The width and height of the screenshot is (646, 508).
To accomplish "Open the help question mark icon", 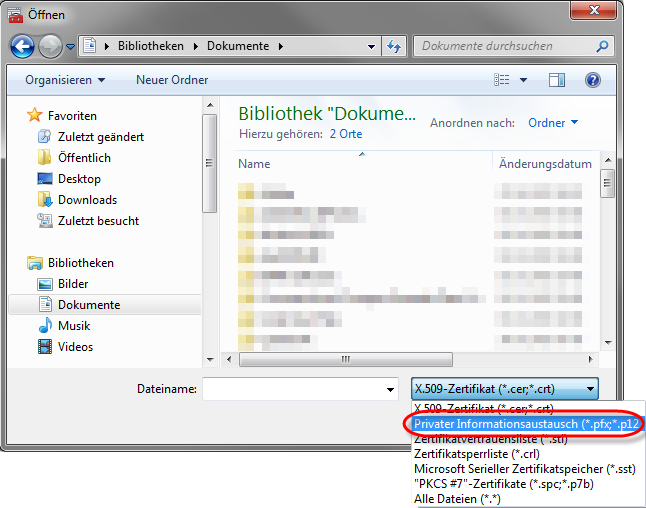I will point(592,80).
